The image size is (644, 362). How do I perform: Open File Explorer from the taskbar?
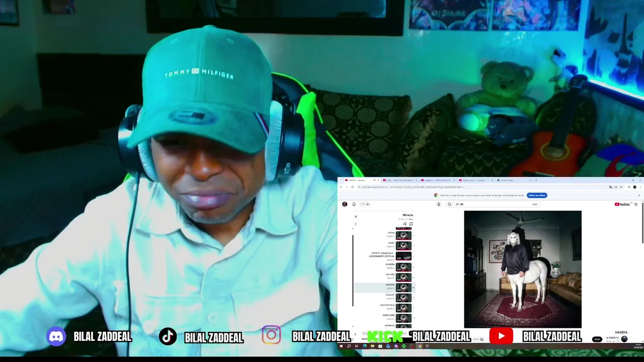(372, 346)
